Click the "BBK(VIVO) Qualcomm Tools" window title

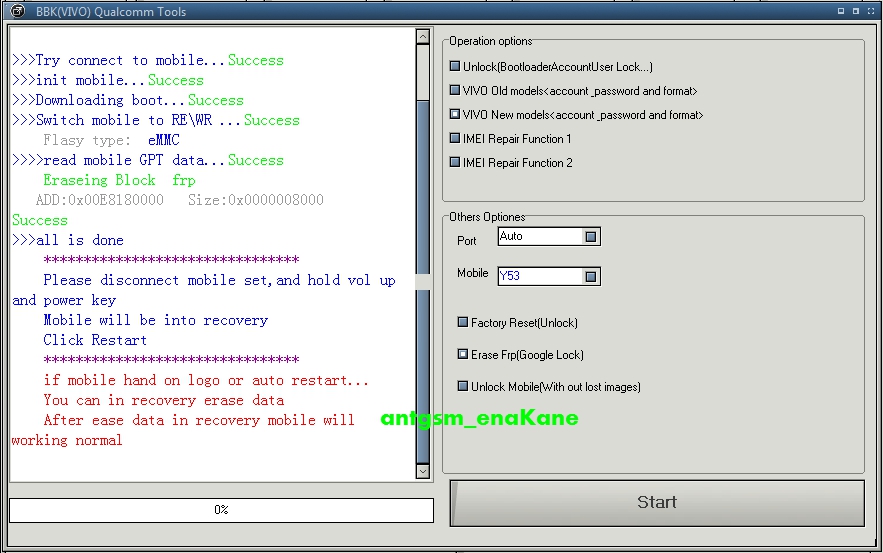coord(111,11)
